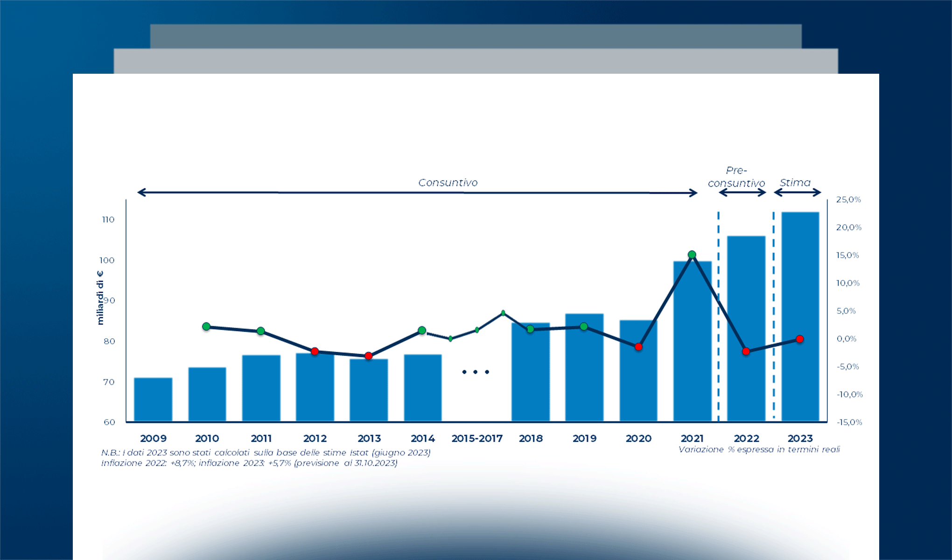The width and height of the screenshot is (952, 560).
Task: Click the Pre-consuntivo label
Action: (x=736, y=177)
